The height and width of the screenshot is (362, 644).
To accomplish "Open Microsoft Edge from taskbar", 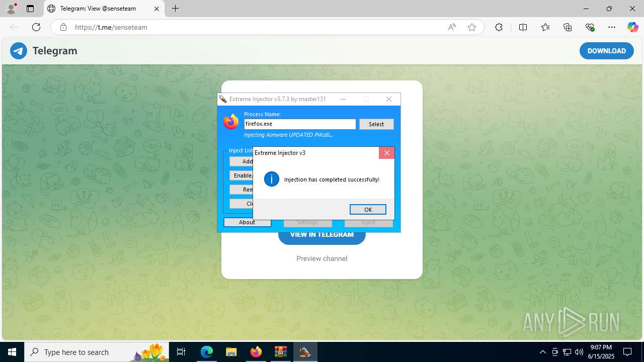I will [207, 352].
